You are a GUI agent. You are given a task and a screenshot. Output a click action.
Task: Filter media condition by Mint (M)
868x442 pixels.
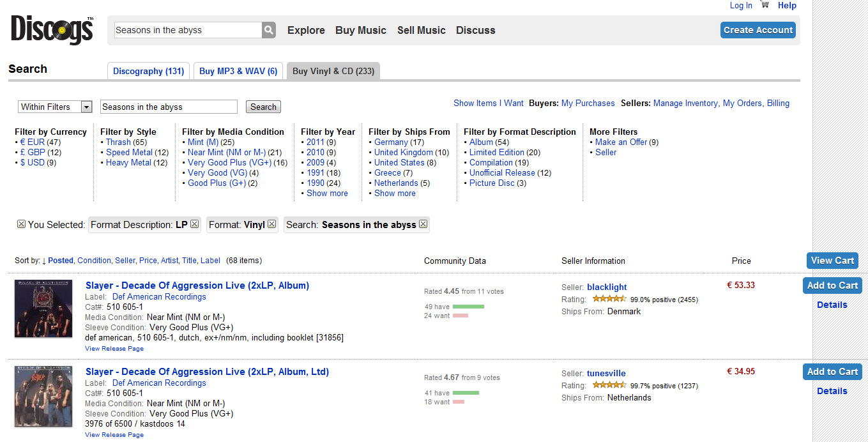pos(203,142)
